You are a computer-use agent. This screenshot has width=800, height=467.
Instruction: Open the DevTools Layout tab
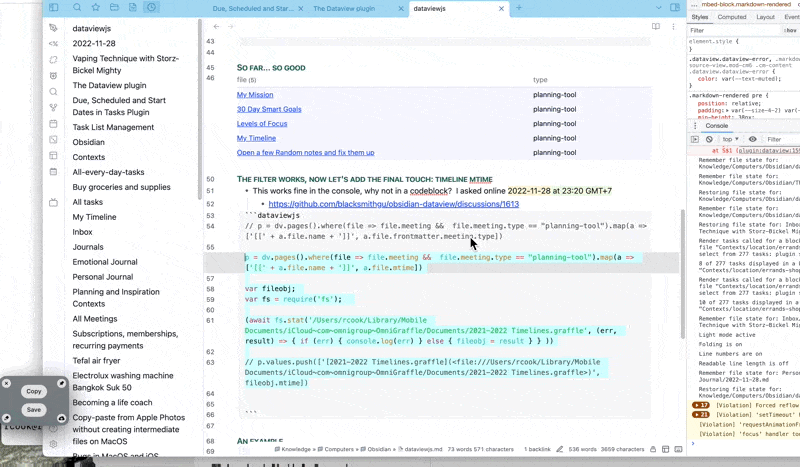(765, 17)
